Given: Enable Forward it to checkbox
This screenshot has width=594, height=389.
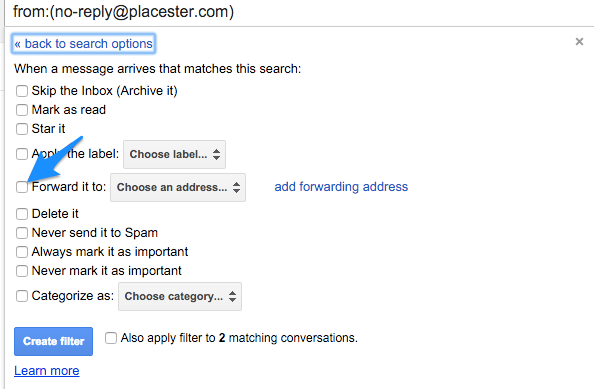Looking at the screenshot, I should 22,187.
